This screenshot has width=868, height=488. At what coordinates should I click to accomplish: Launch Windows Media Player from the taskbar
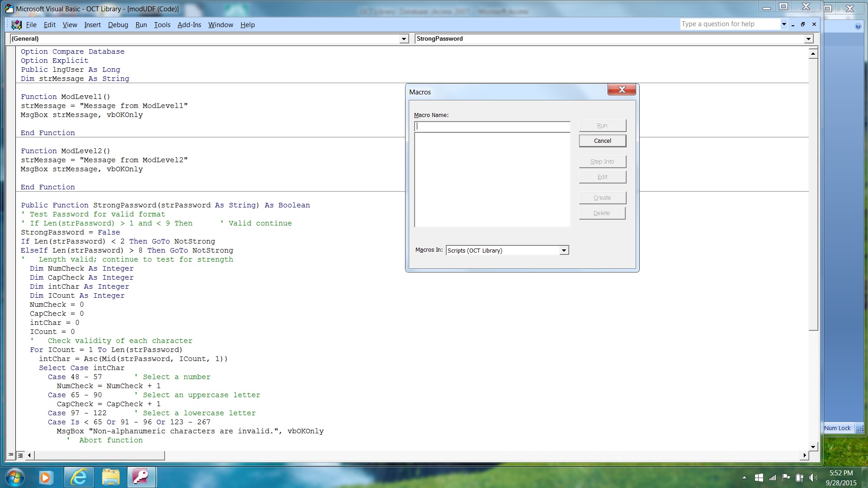point(46,477)
